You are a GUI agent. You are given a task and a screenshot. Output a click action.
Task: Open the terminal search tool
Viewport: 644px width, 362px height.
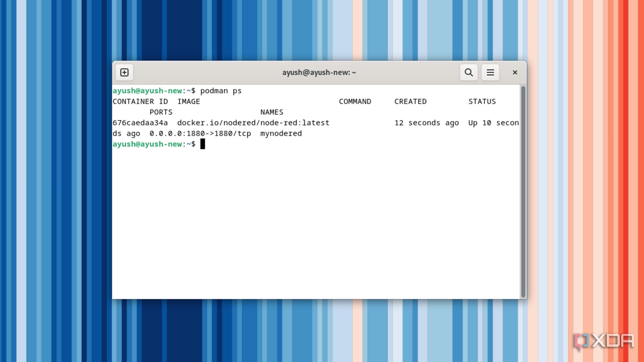point(469,72)
